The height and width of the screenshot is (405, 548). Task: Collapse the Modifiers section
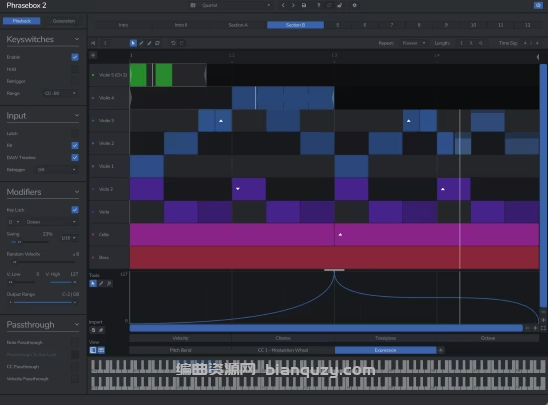[77, 192]
